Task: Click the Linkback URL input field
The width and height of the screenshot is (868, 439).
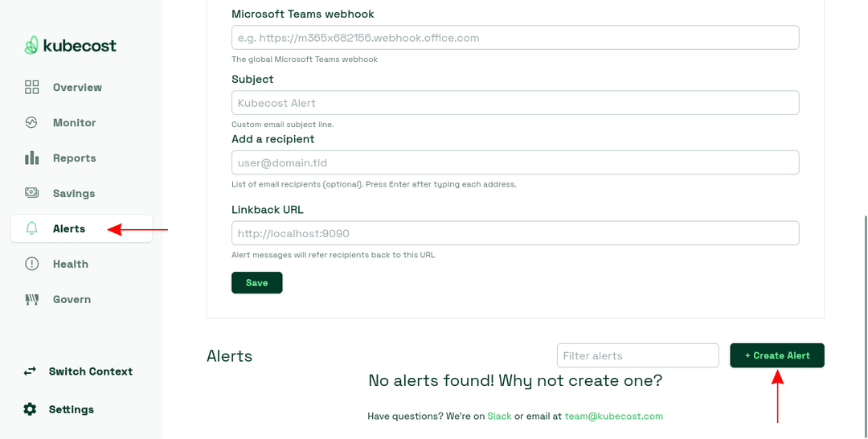Action: 514,233
